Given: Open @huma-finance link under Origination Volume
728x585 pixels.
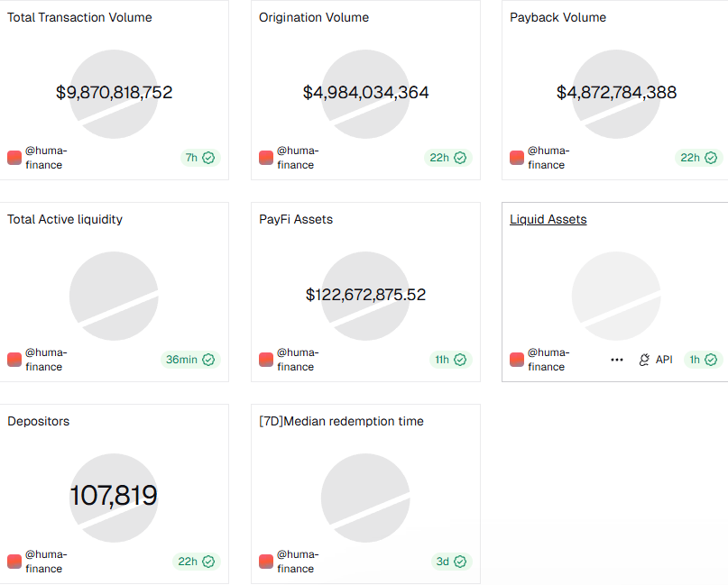Looking at the screenshot, I should [x=298, y=158].
